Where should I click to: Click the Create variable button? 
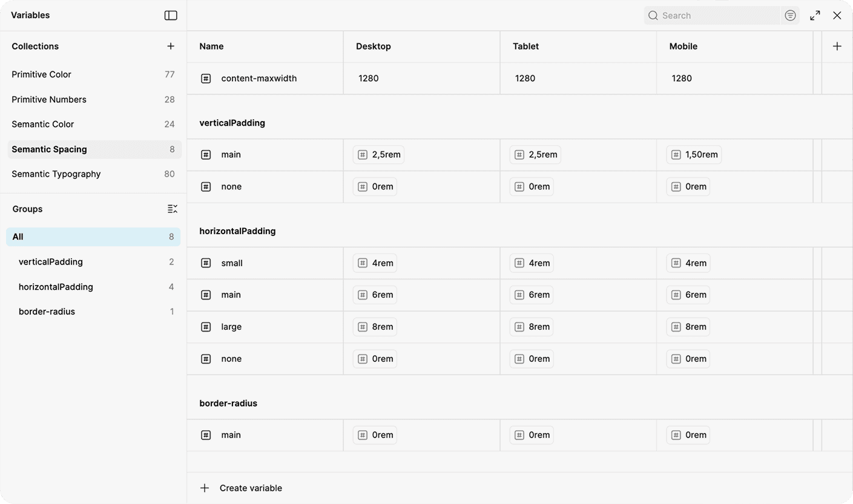pyautogui.click(x=250, y=488)
